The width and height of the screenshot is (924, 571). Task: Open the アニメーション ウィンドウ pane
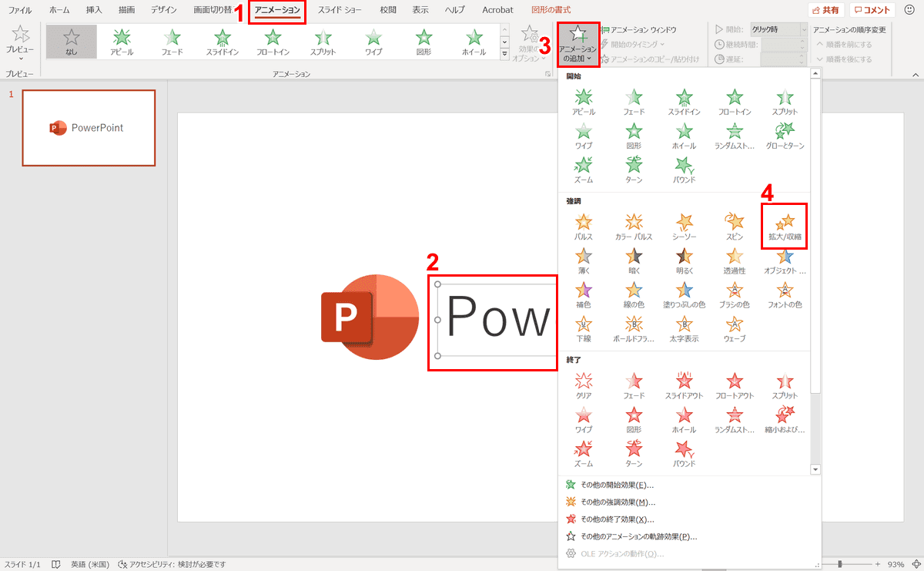(638, 29)
